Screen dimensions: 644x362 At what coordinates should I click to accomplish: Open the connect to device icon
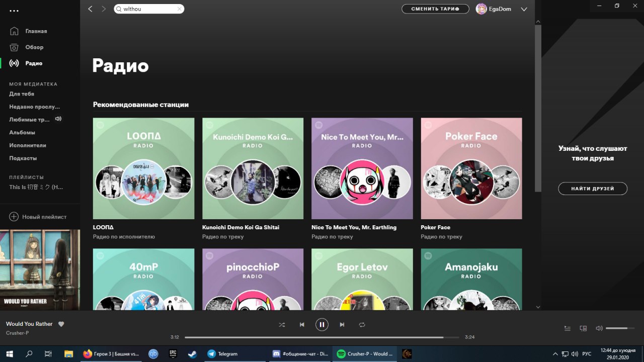(x=583, y=328)
